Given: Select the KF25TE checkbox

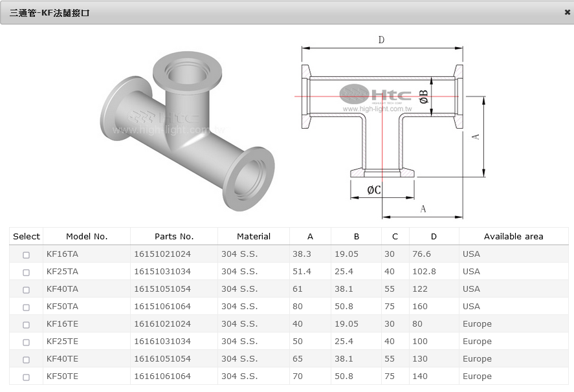Looking at the screenshot, I should coord(27,342).
